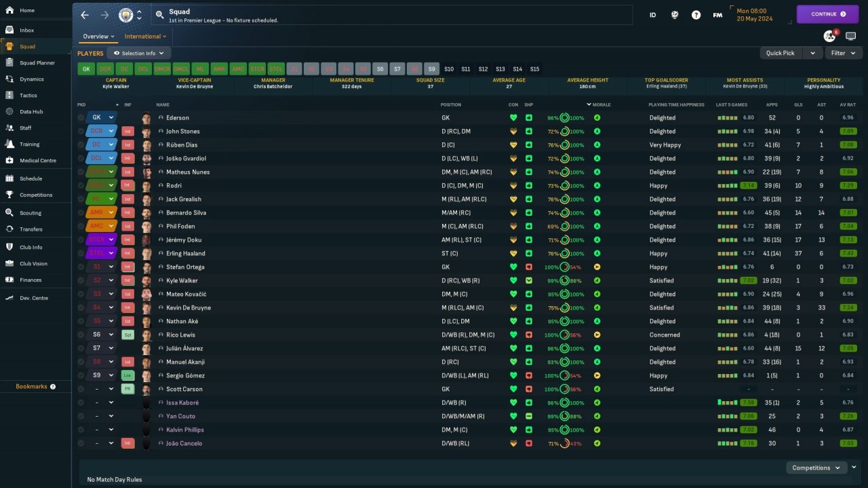
Task: Click the Squad search field
Action: coord(392,15)
